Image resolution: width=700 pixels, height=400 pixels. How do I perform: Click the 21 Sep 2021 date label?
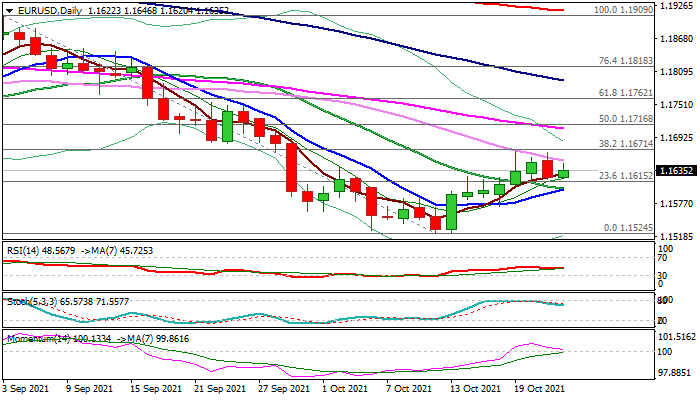[221, 389]
